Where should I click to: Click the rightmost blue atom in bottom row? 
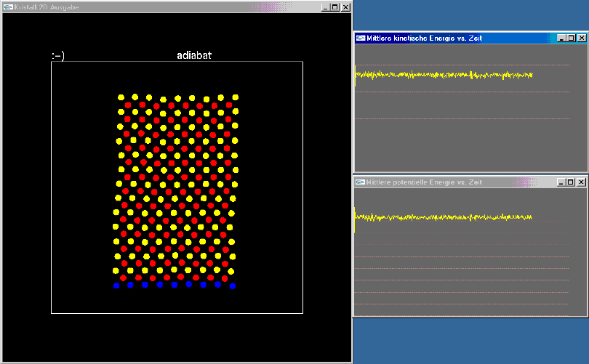tap(233, 286)
